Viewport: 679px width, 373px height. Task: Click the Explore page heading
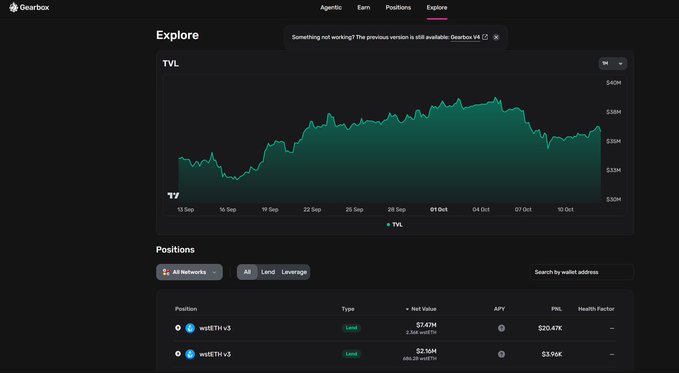178,35
